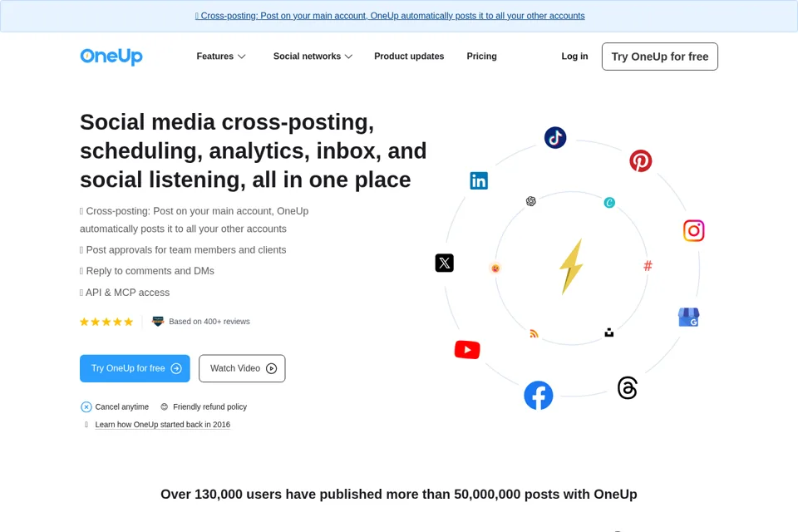The height and width of the screenshot is (532, 798).
Task: Open the Product updates page
Action: [x=409, y=57]
